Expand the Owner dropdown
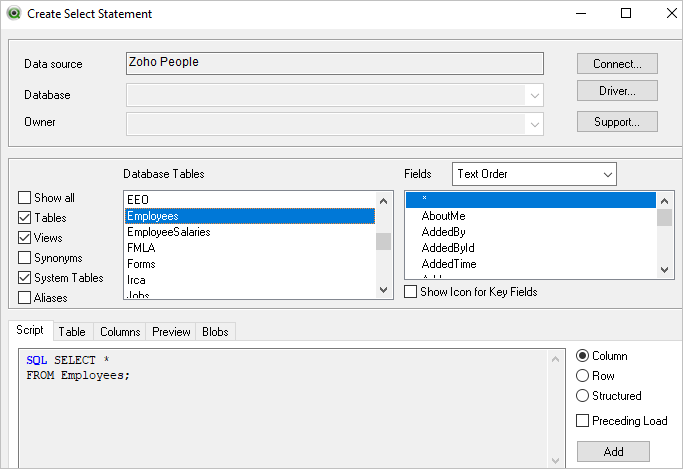This screenshot has width=683, height=469. point(535,124)
